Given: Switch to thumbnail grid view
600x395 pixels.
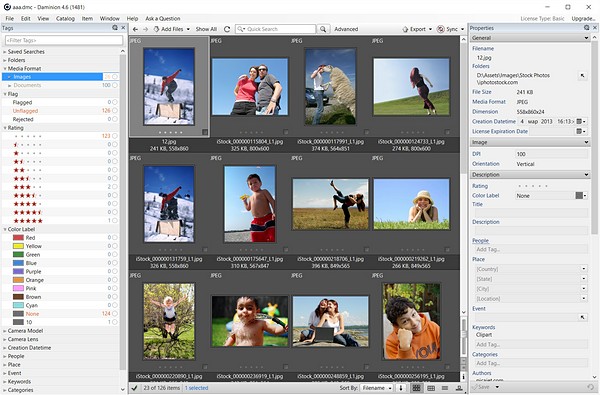Looking at the screenshot, I should pos(416,388).
